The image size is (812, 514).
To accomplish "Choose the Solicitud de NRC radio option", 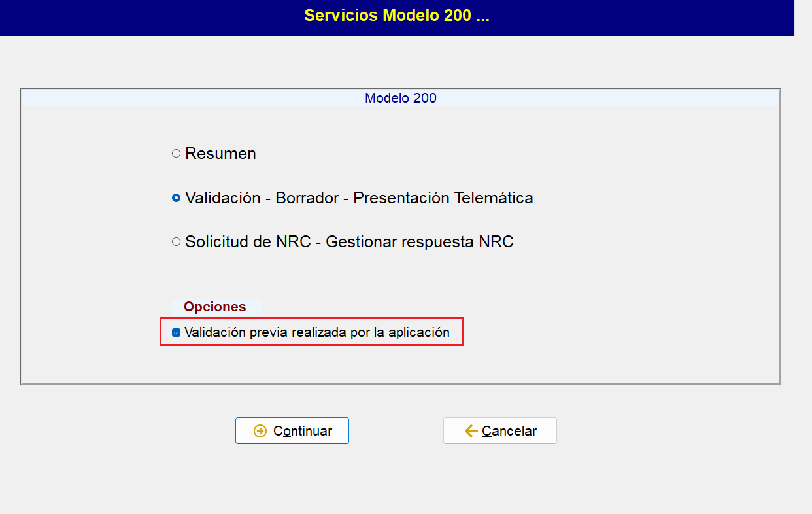I will 176,241.
